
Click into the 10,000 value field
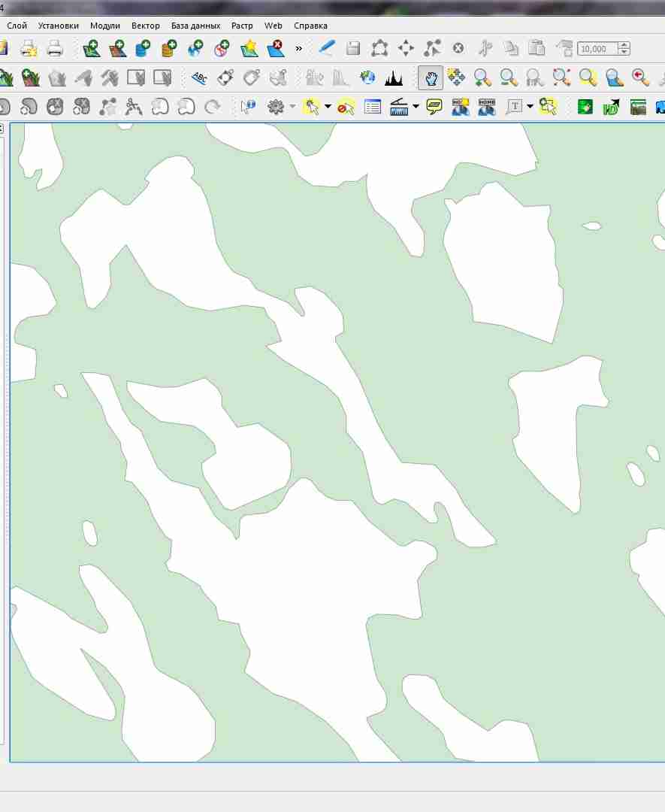pyautogui.click(x=597, y=49)
